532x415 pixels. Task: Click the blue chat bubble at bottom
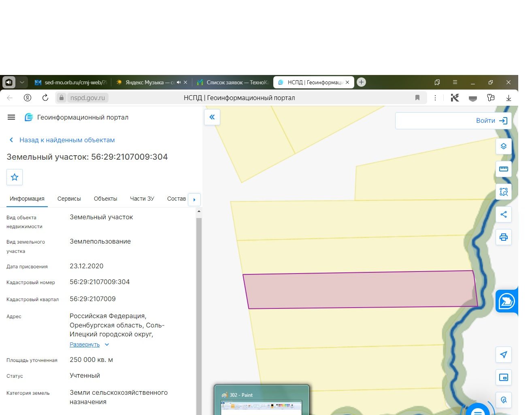point(478,410)
